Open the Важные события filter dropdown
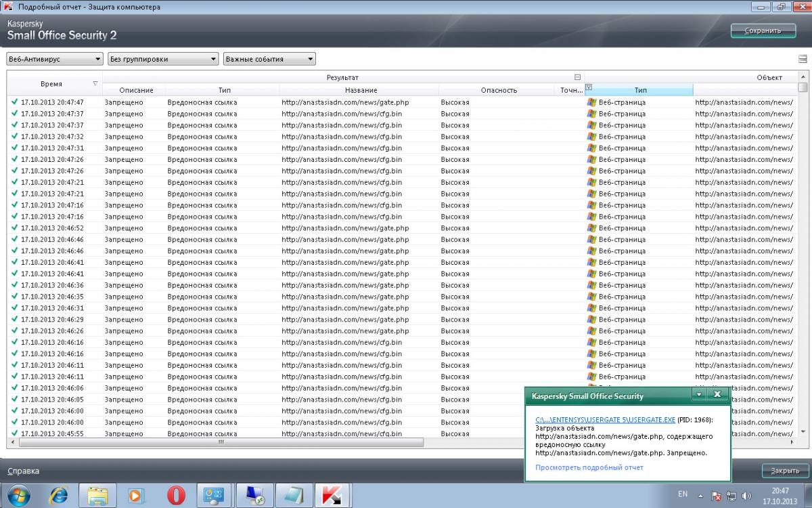The image size is (812, 508). click(269, 59)
